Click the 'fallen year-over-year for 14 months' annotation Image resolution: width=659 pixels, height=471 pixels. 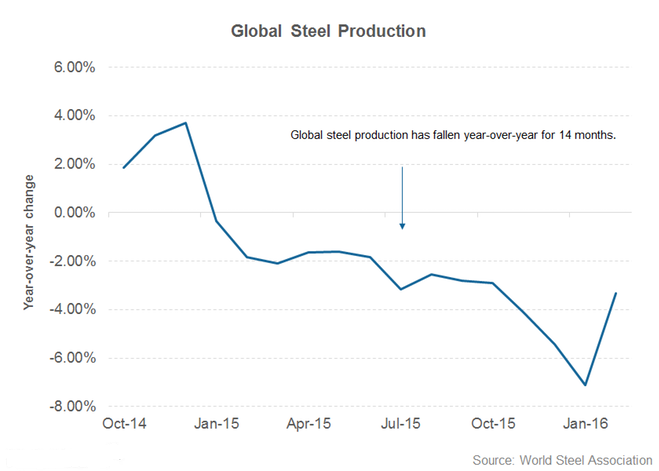[x=451, y=136]
